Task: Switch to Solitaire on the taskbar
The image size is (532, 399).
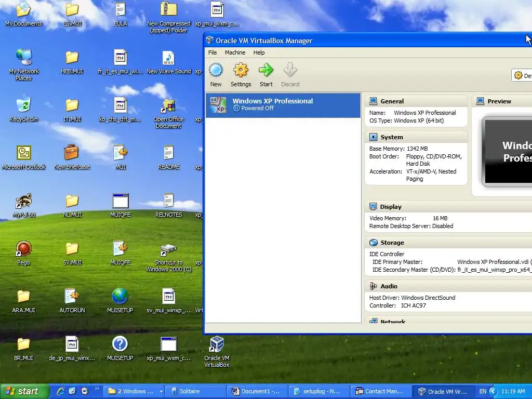Action: [195, 391]
